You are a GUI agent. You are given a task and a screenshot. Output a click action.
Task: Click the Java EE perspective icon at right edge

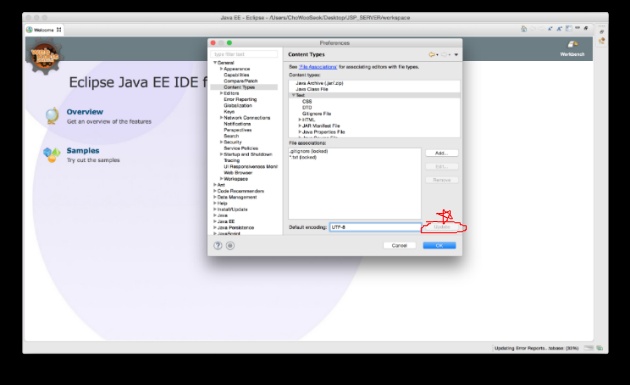[x=601, y=41]
